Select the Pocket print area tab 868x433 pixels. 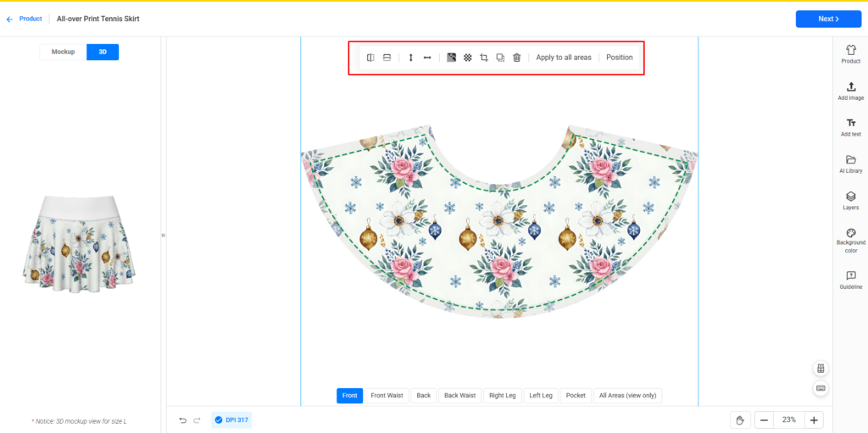pyautogui.click(x=576, y=396)
